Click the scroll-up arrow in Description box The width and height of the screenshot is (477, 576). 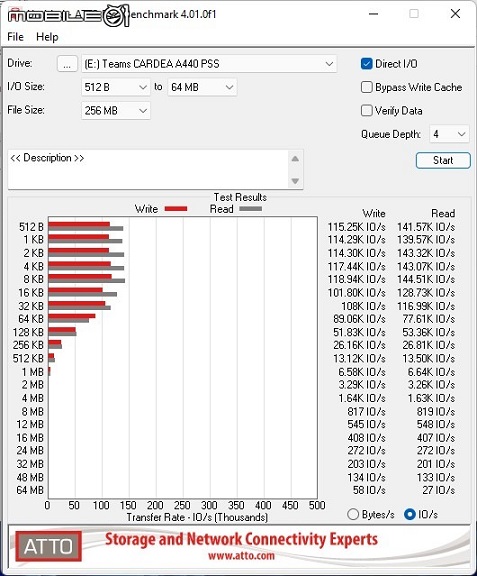[295, 159]
